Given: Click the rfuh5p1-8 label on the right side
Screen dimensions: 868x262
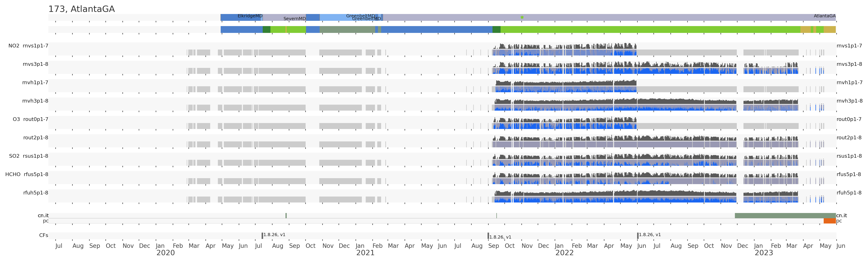Looking at the screenshot, I should pyautogui.click(x=849, y=193).
